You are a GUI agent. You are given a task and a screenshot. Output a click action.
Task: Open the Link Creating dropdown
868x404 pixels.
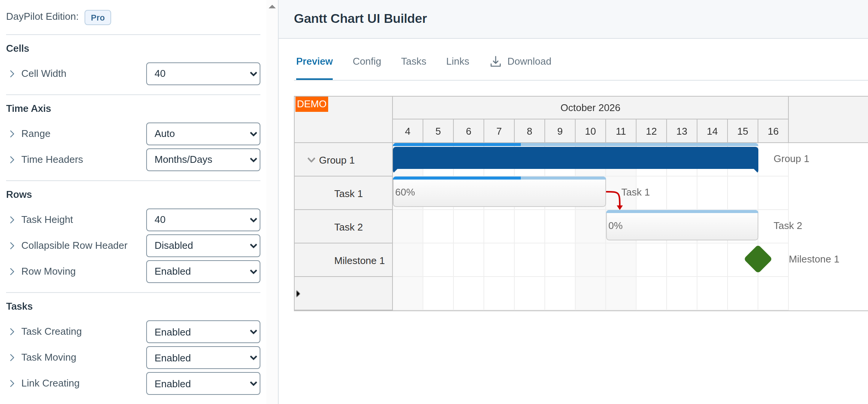203,383
